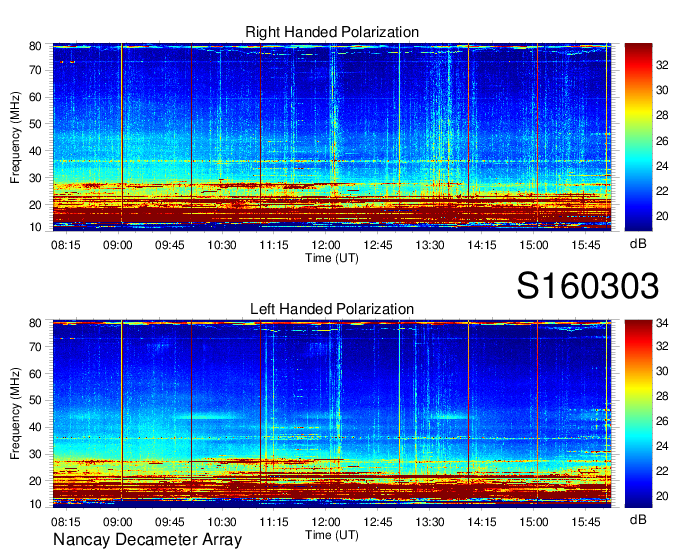Click the 'Left Handed Polarization' plot title
This screenshot has height=552, width=680.
coord(332,309)
